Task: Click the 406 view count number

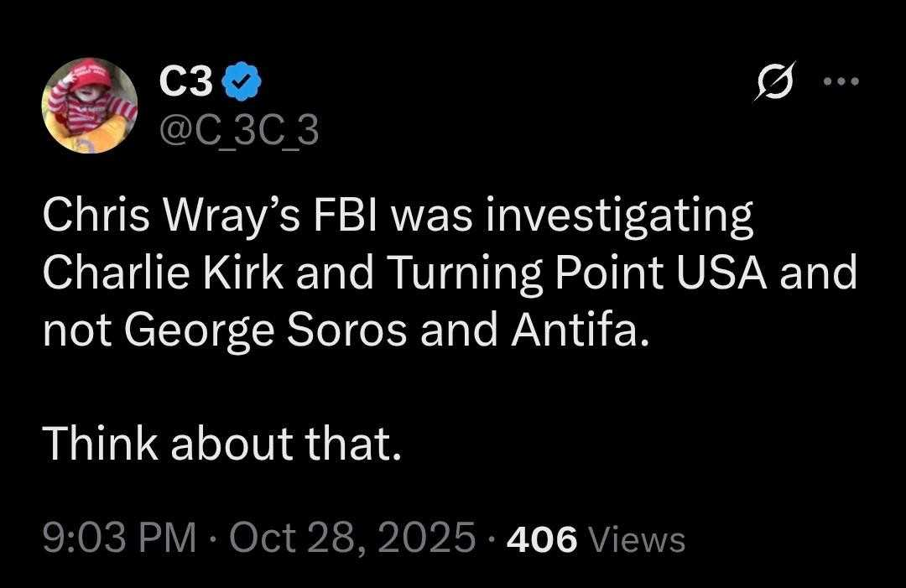Action: pos(542,539)
